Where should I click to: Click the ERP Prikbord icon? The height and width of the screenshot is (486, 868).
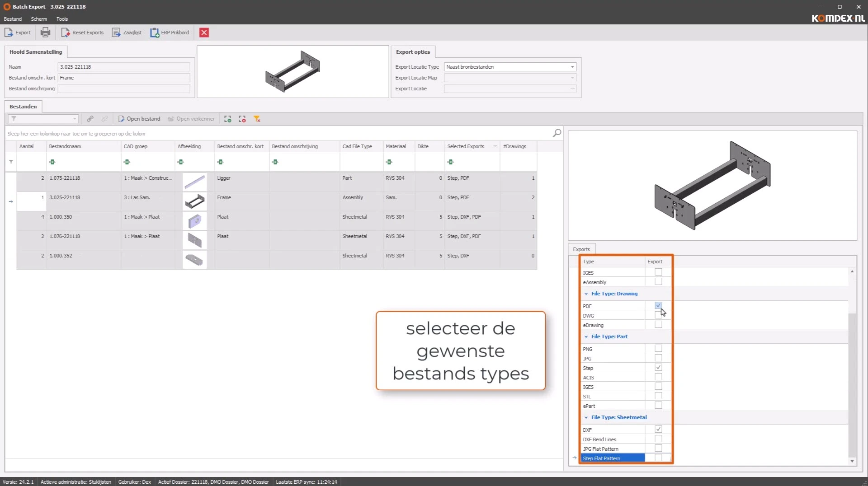(x=170, y=33)
